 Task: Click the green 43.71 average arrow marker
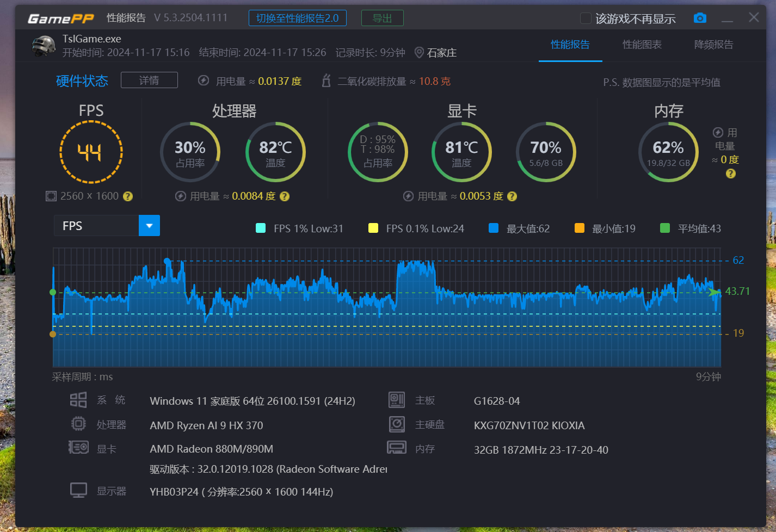coord(715,292)
